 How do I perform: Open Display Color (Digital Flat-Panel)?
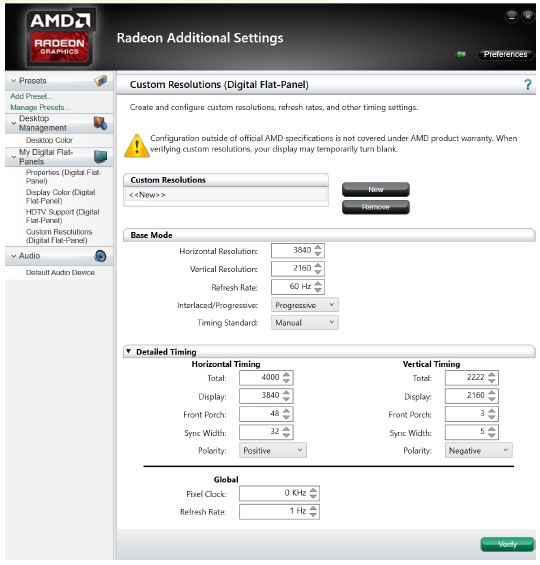pos(61,196)
